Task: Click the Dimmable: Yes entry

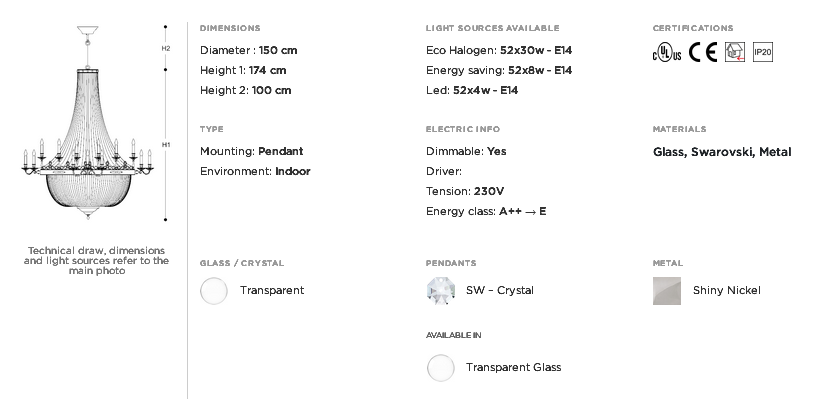Action: click(466, 152)
